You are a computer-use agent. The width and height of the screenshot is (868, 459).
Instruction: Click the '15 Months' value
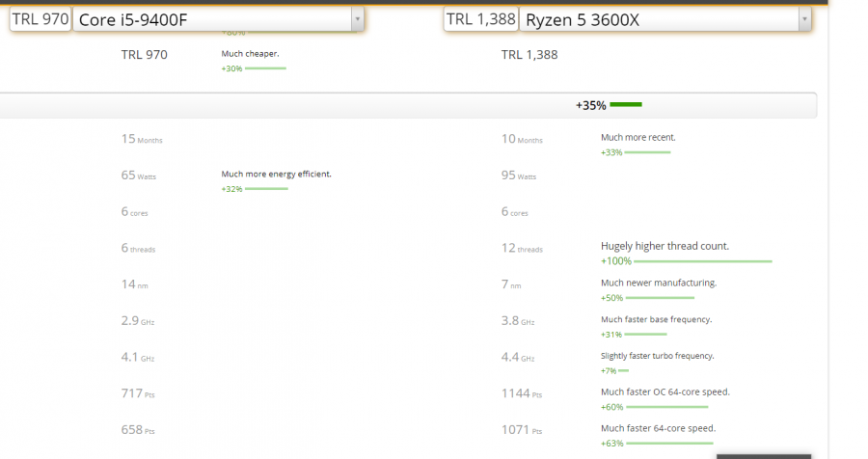coord(142,139)
